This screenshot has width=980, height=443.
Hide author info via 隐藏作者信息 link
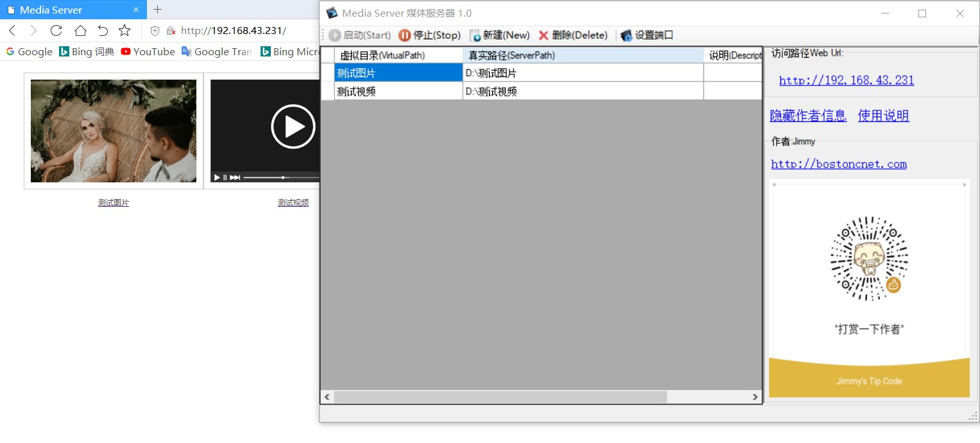tap(808, 116)
